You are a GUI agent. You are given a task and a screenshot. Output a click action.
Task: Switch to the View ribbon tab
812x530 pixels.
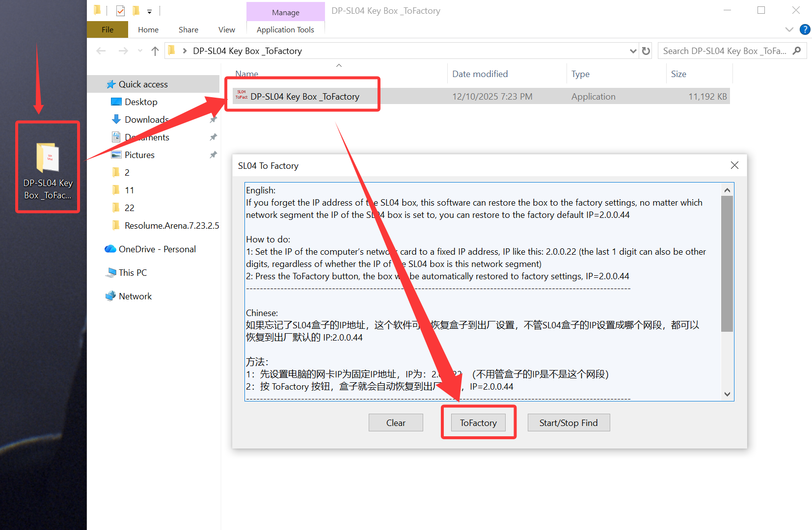tap(226, 29)
